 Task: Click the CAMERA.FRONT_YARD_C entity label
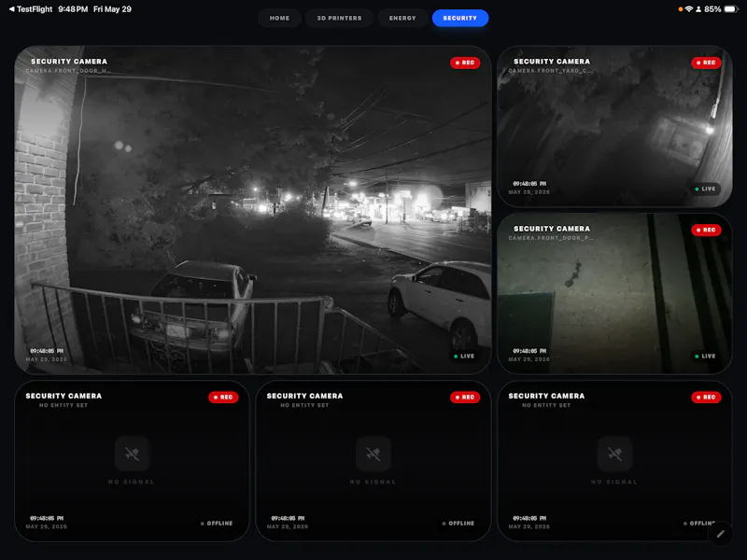tap(551, 71)
